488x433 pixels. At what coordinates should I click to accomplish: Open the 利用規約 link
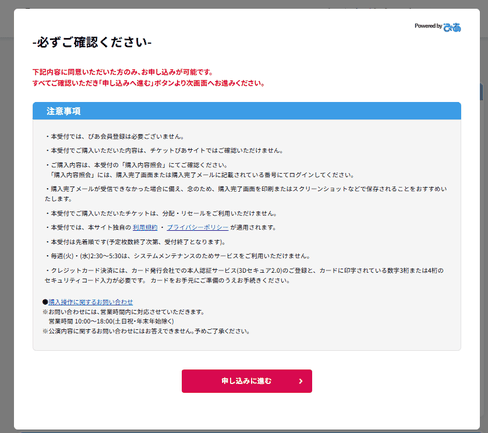[x=145, y=227]
